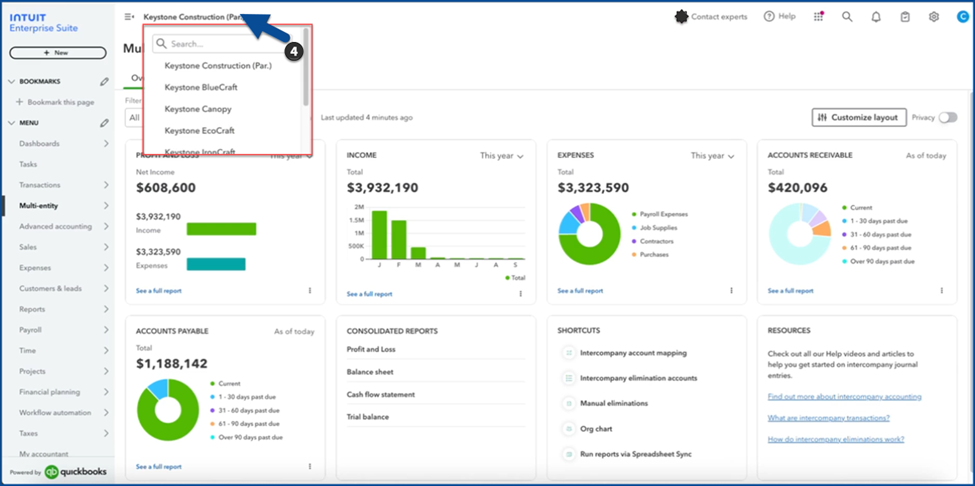The height and width of the screenshot is (486, 975).
Task: Open consolidated Trial balance report
Action: [x=367, y=417]
